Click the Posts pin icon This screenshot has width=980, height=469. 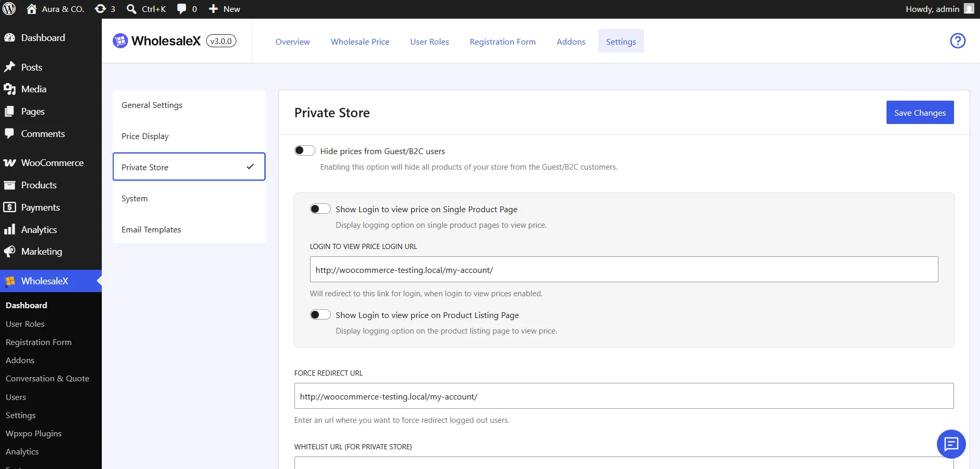(9, 67)
